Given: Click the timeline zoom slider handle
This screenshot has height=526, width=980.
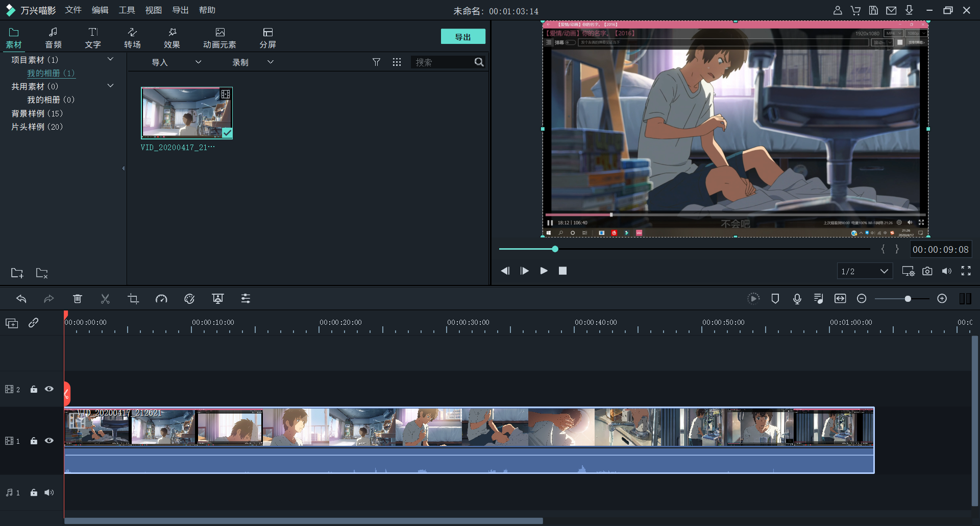Looking at the screenshot, I should (x=908, y=299).
